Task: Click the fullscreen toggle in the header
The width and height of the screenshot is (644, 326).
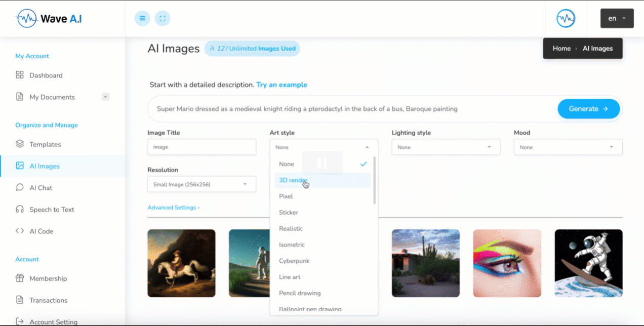Action: [162, 18]
